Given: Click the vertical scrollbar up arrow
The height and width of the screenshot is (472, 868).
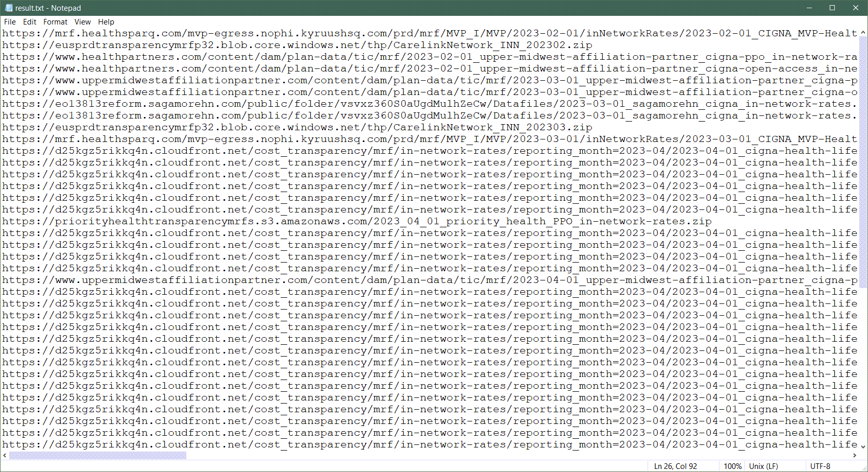Looking at the screenshot, I should click(x=863, y=33).
